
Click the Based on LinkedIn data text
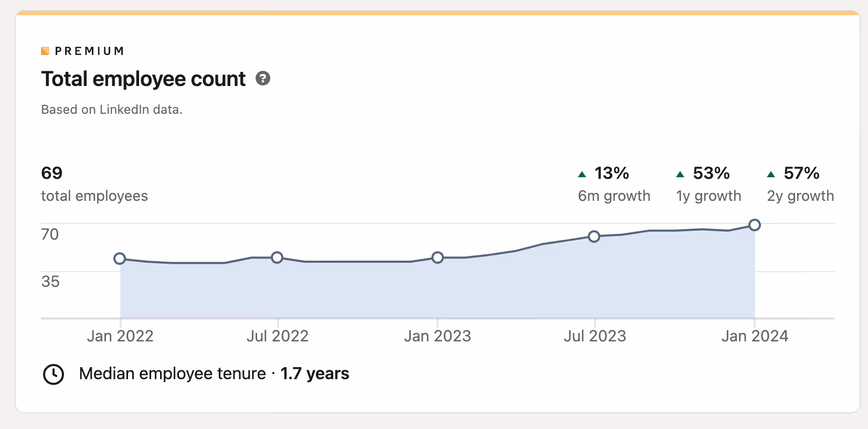pos(112,109)
